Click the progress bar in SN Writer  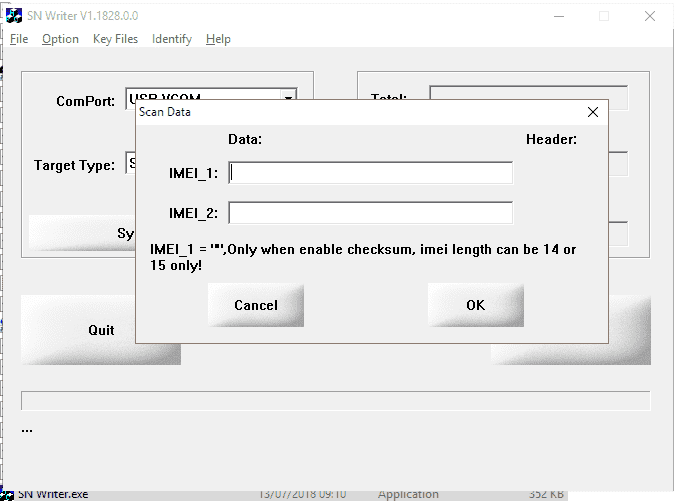tap(336, 401)
